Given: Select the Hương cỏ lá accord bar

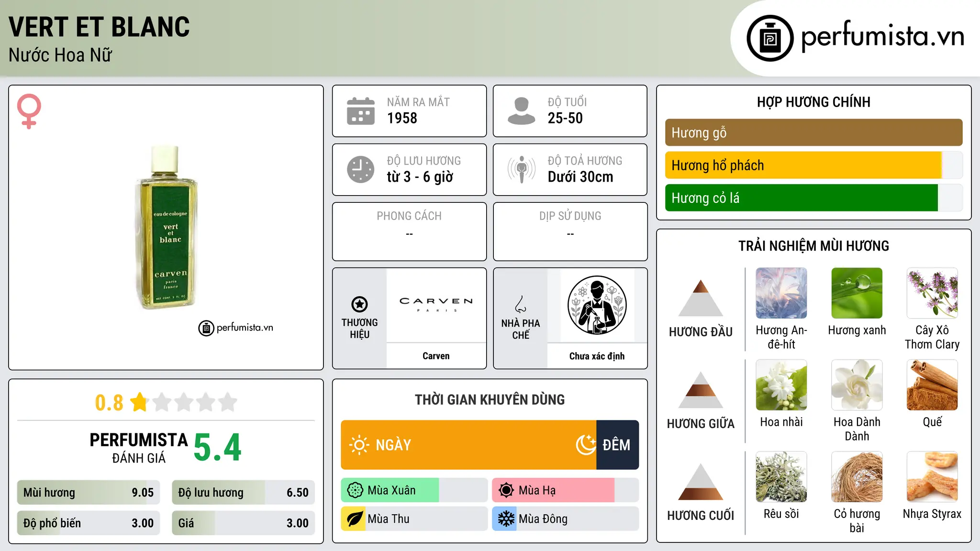Looking at the screenshot, I should (x=813, y=198).
